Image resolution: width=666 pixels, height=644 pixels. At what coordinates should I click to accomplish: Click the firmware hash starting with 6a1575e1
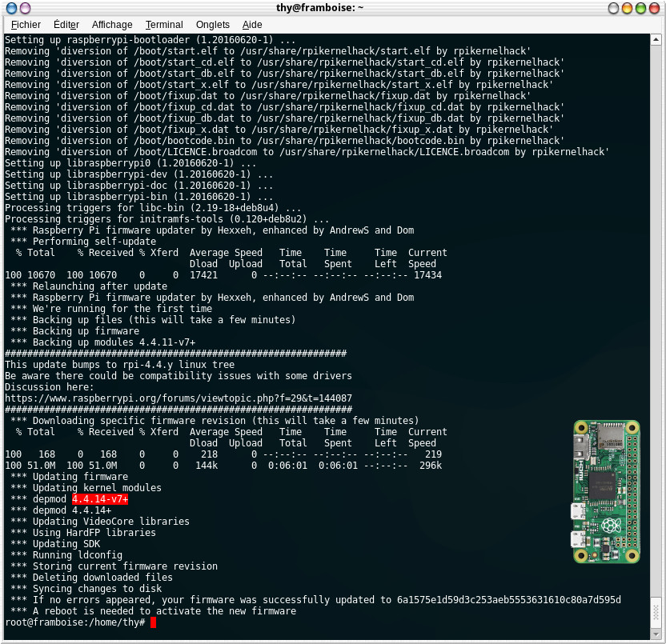pyautogui.click(x=508, y=600)
